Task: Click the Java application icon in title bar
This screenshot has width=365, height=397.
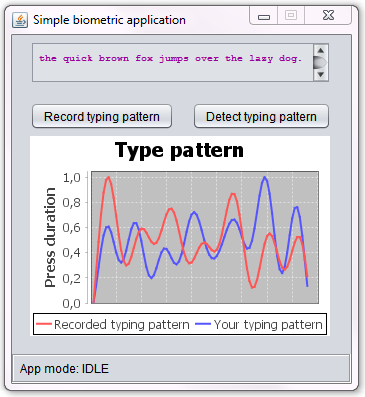Action: 20,20
